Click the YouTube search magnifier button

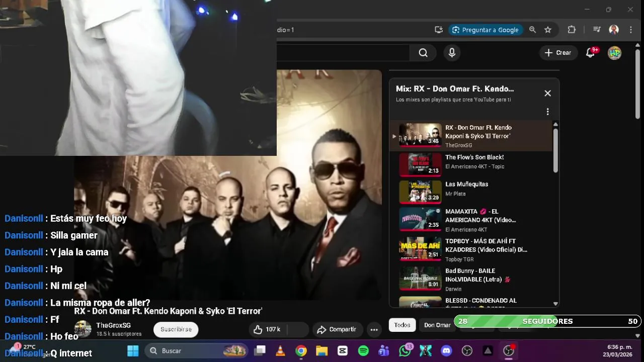tap(423, 53)
